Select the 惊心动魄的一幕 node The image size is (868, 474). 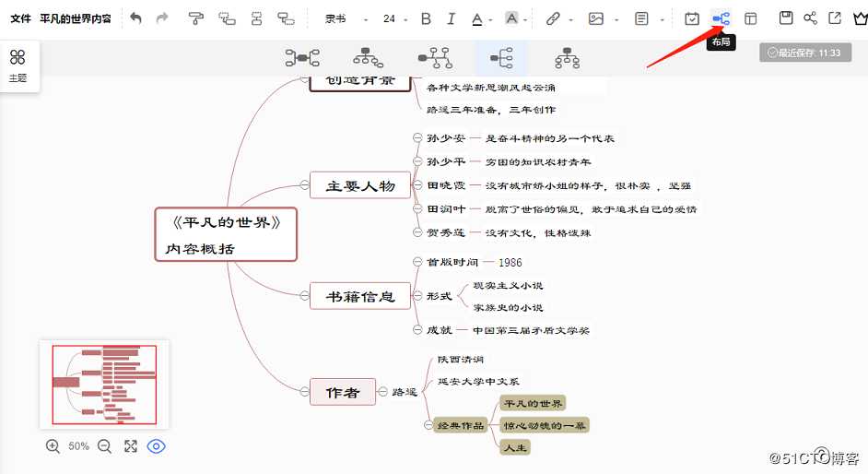pos(545,425)
